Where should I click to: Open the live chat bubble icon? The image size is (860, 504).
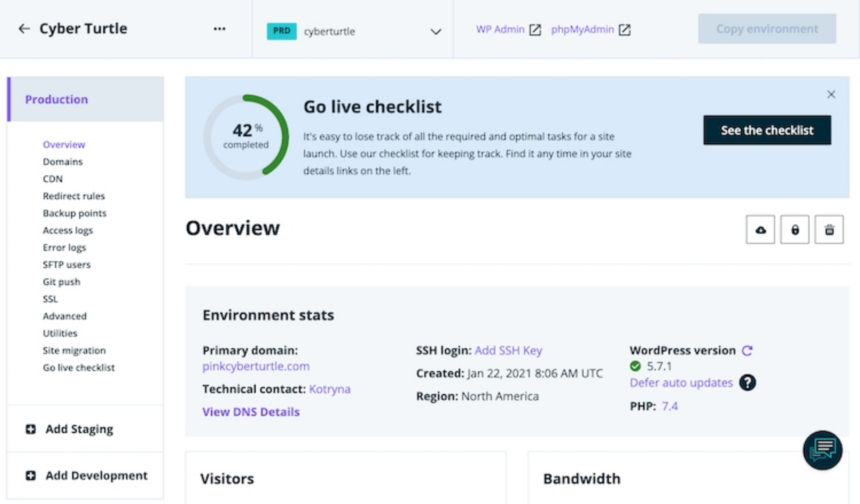click(x=822, y=450)
